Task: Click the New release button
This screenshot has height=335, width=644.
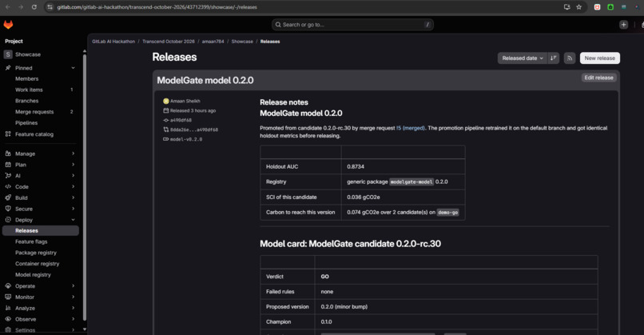Action: click(x=599, y=58)
